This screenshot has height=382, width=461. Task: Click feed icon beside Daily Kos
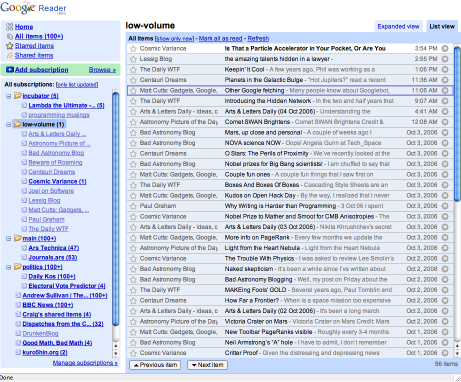coord(24,276)
